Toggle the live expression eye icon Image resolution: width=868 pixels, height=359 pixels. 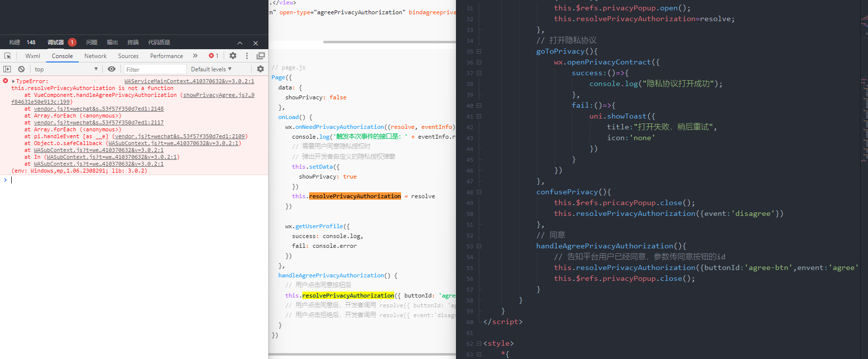(x=112, y=69)
